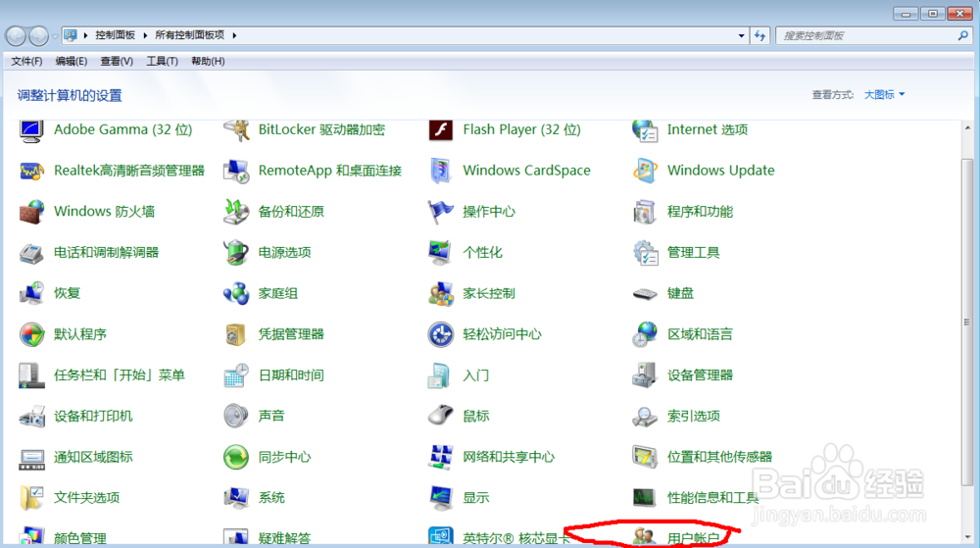Open the BitLocker 驱动器加密 icon

coord(236,130)
